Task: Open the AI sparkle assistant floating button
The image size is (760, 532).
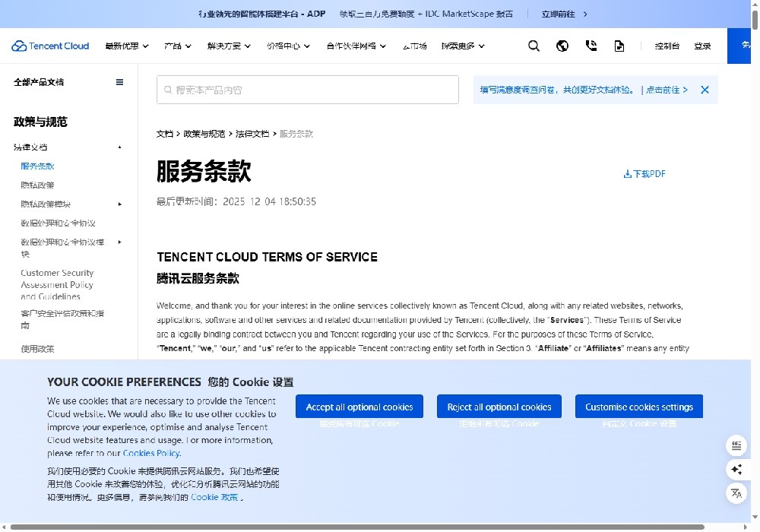Action: point(736,469)
